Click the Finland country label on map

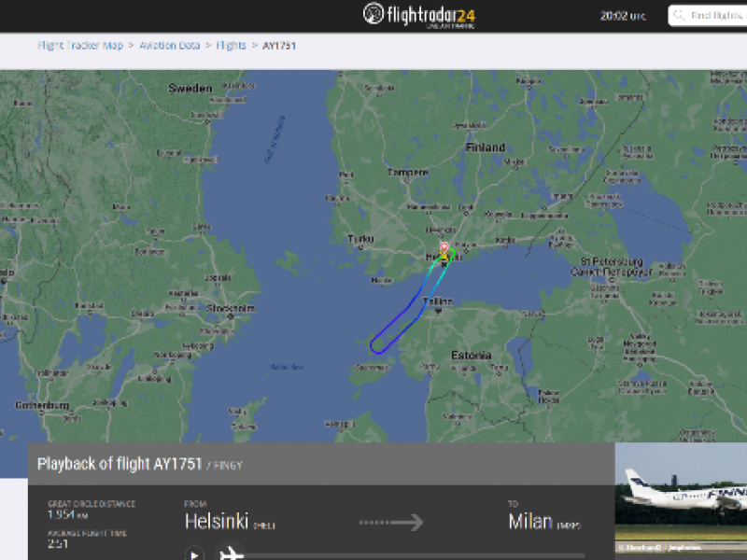click(485, 147)
